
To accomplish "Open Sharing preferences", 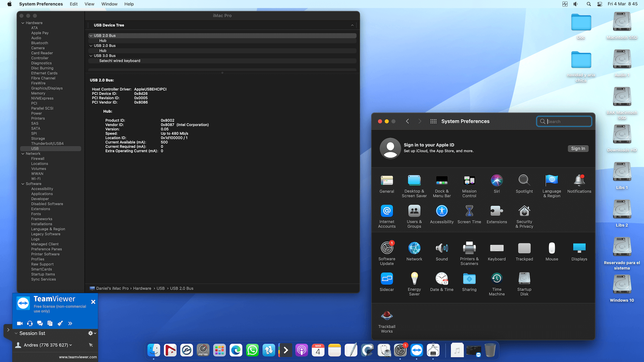I will pos(469,282).
